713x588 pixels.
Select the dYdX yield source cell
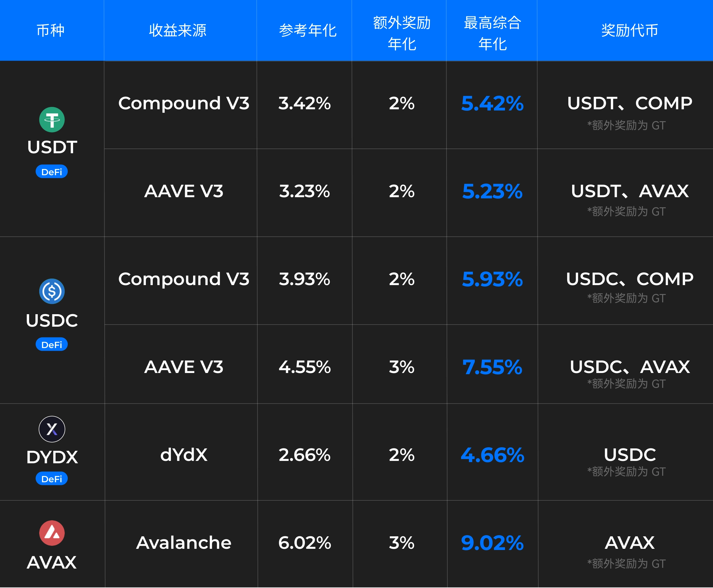(184, 455)
